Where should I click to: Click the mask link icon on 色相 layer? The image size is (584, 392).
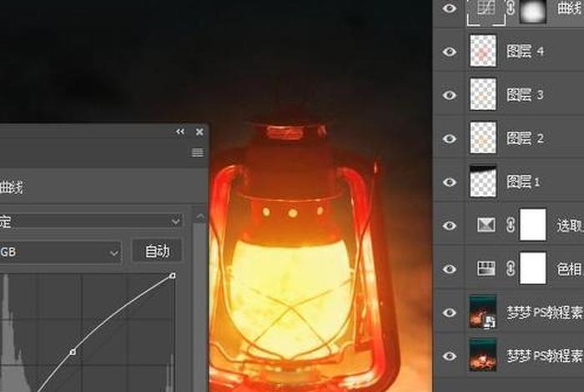coord(511,269)
